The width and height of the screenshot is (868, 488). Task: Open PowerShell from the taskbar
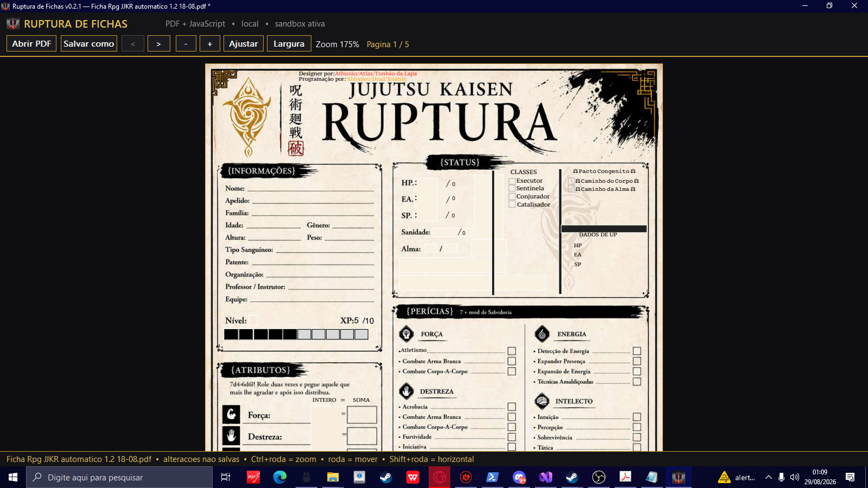(x=492, y=477)
